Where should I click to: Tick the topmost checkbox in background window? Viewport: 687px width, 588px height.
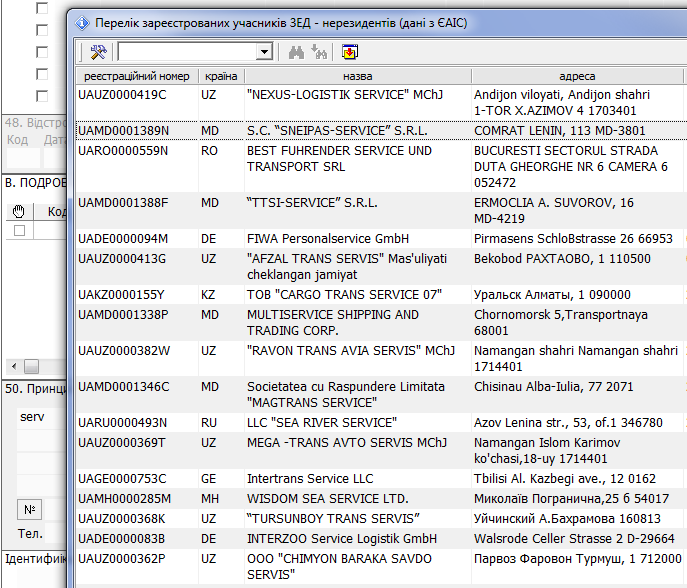[42, 8]
